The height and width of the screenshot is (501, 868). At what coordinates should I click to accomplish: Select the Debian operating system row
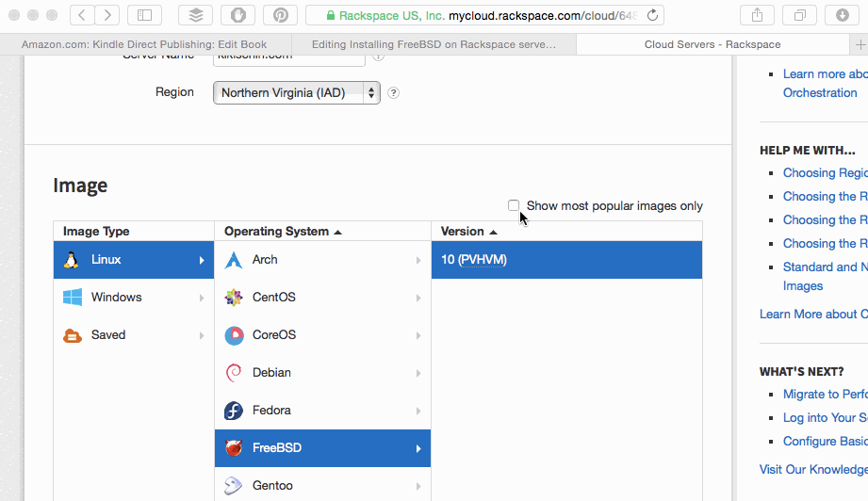coord(322,373)
